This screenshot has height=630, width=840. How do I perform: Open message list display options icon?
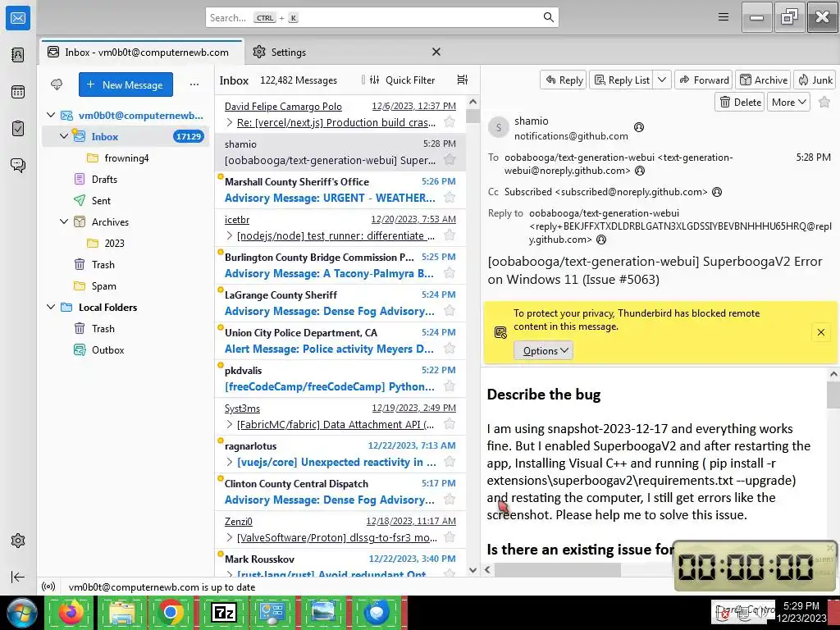click(463, 80)
